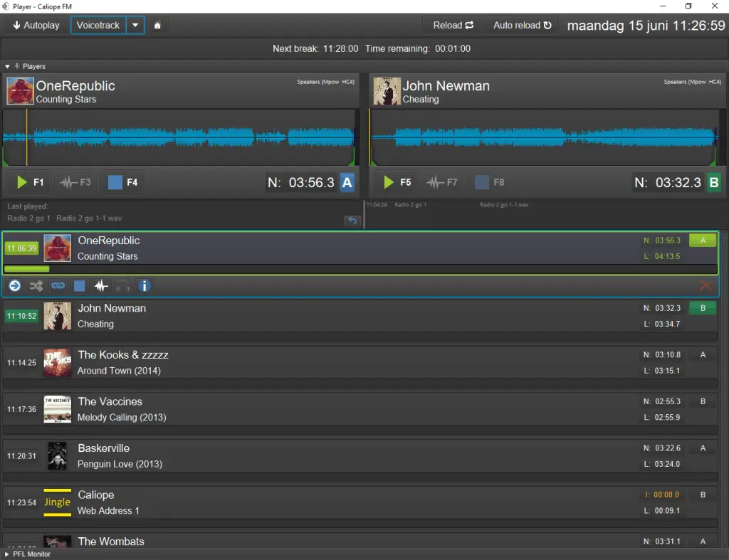The image size is (729, 560).
Task: Click the playlist vertical scrollbar
Action: 724,389
